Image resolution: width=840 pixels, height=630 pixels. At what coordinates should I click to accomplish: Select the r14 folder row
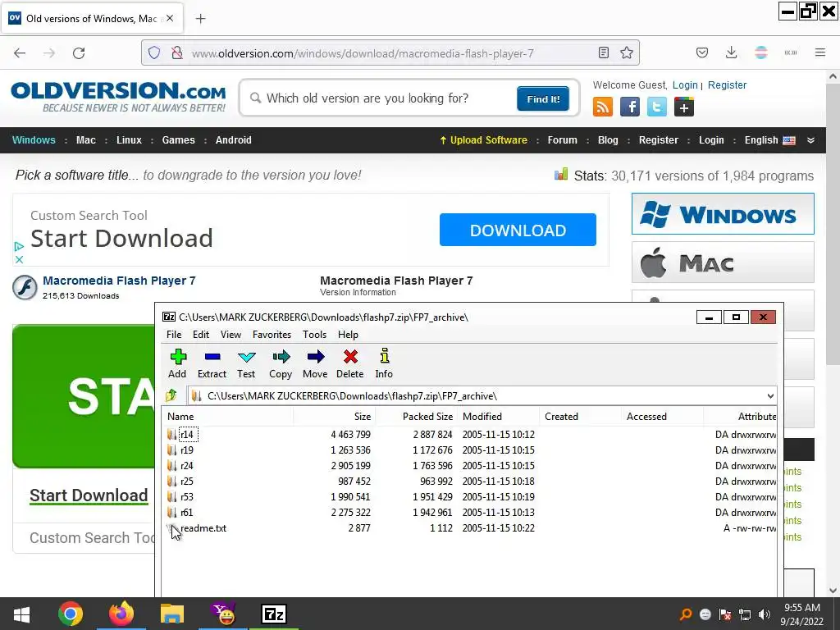pyautogui.click(x=469, y=435)
